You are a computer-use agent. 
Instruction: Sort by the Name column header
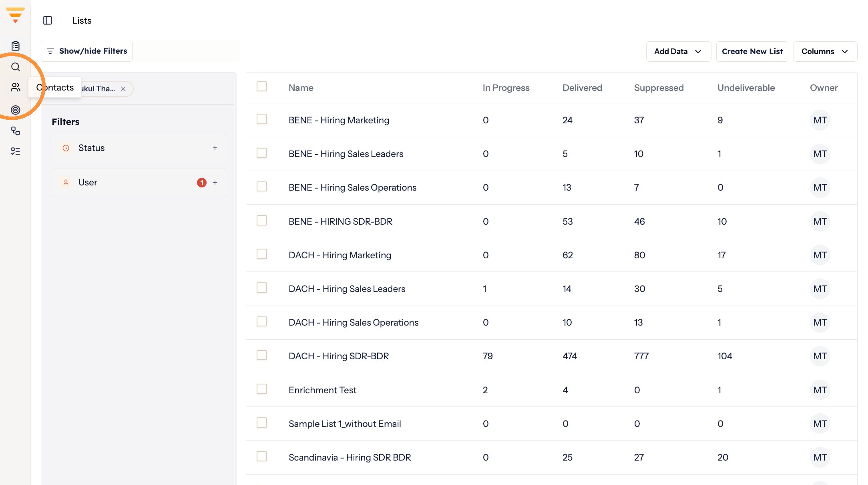(x=301, y=88)
